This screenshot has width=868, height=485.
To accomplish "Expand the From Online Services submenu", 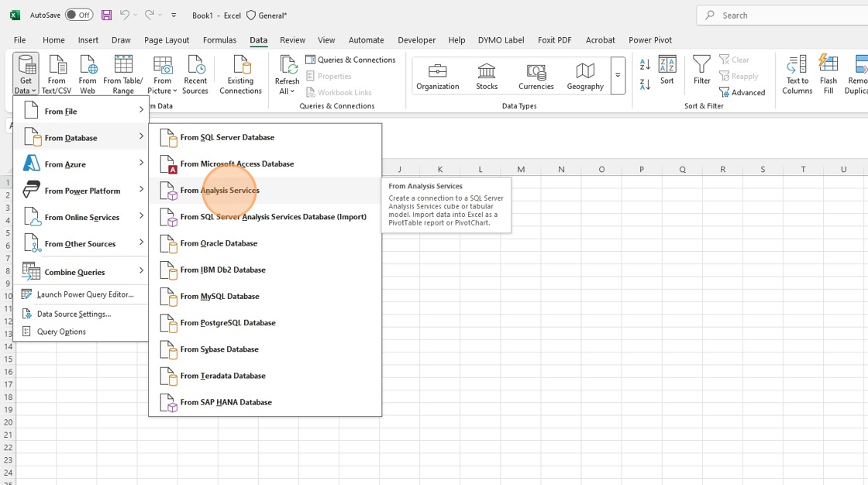I will point(81,217).
